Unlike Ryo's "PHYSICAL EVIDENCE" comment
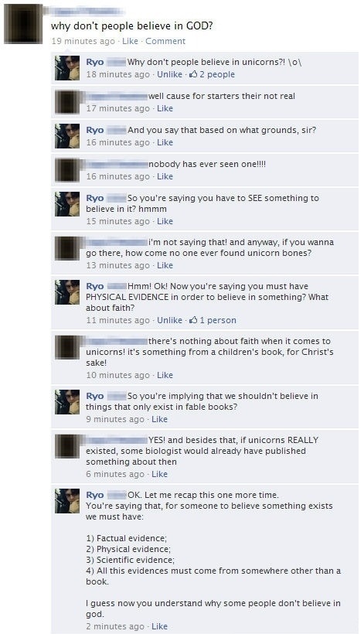 (x=169, y=320)
